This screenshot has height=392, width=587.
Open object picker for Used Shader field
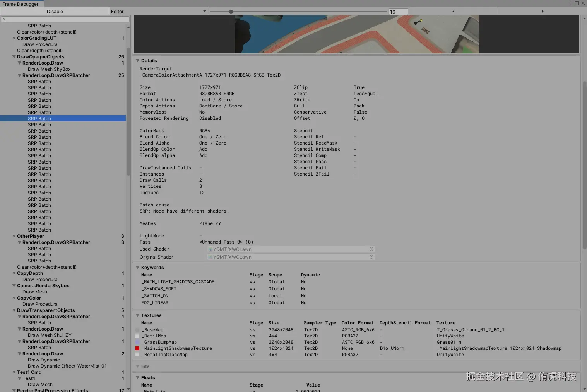click(371, 249)
